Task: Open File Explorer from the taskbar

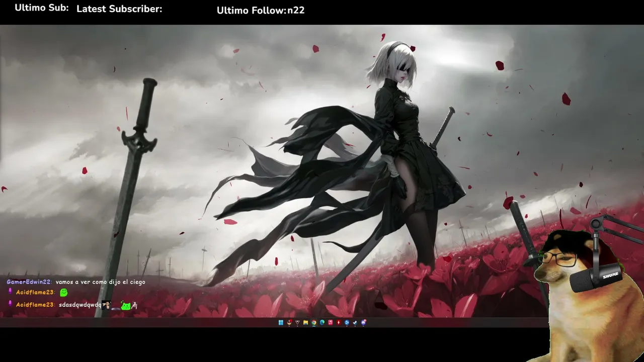Action: 305,323
